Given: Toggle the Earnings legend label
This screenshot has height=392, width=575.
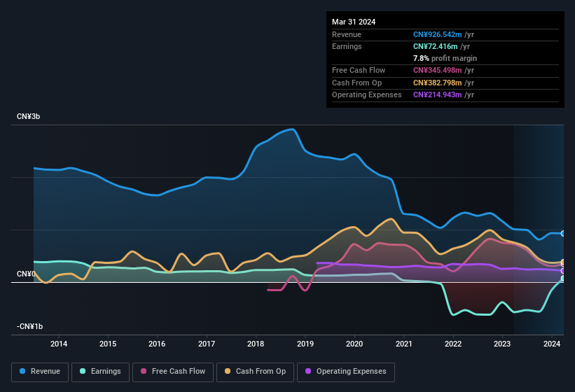Looking at the screenshot, I should 105,371.
